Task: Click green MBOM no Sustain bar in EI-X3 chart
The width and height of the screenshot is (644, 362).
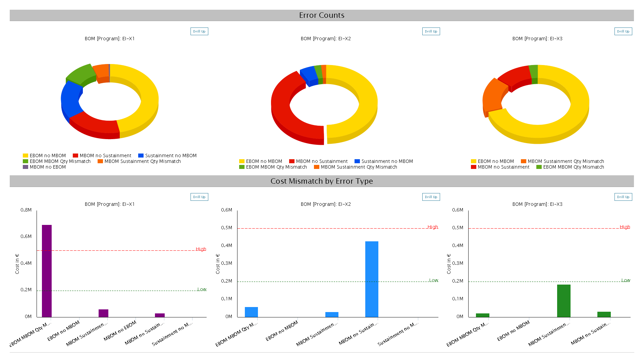Action: (604, 314)
